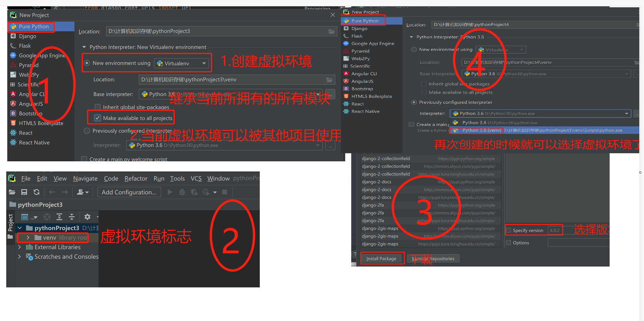The width and height of the screenshot is (644, 321).
Task: Toggle Make available to all projects in the pythonProject3 dialog
Action: click(98, 118)
